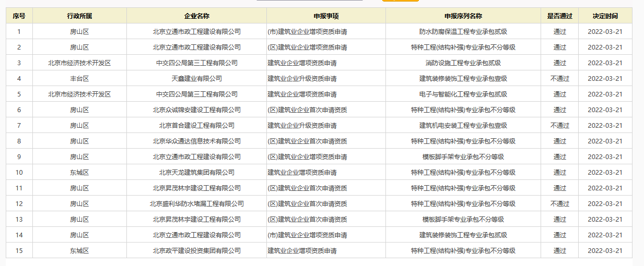Screen dimensions: 644x266
Task: Select sequence number 13 cell
Action: tap(19, 220)
